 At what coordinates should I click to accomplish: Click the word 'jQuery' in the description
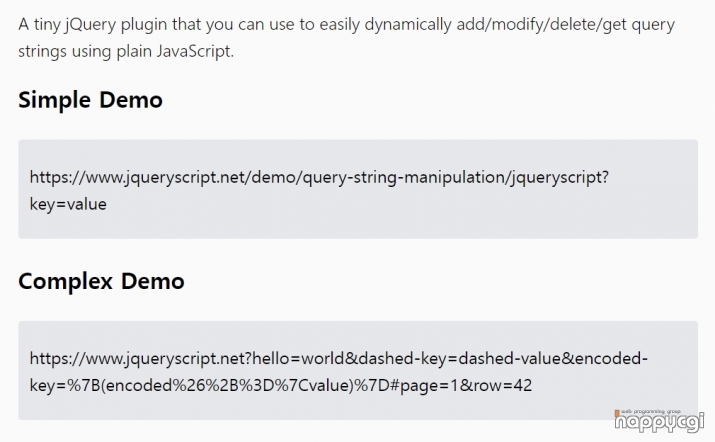coord(90,25)
